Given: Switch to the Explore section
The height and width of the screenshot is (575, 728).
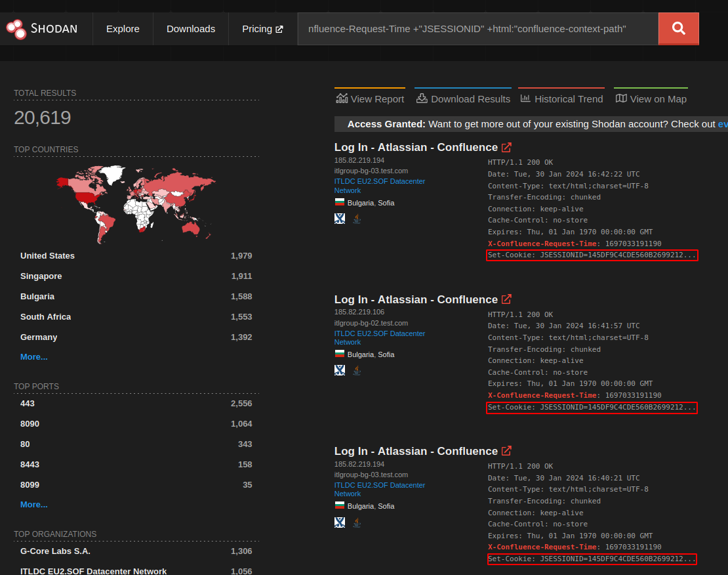Looking at the screenshot, I should [122, 28].
